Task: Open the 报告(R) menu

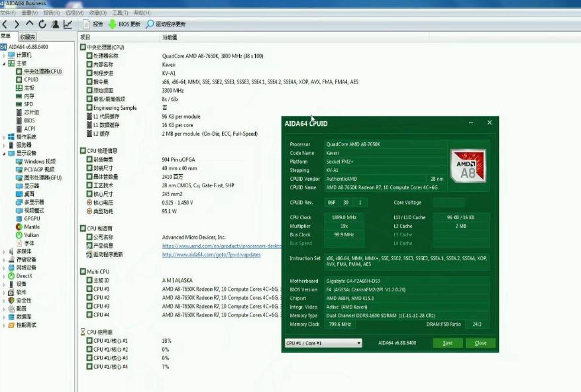Action: tap(52, 13)
